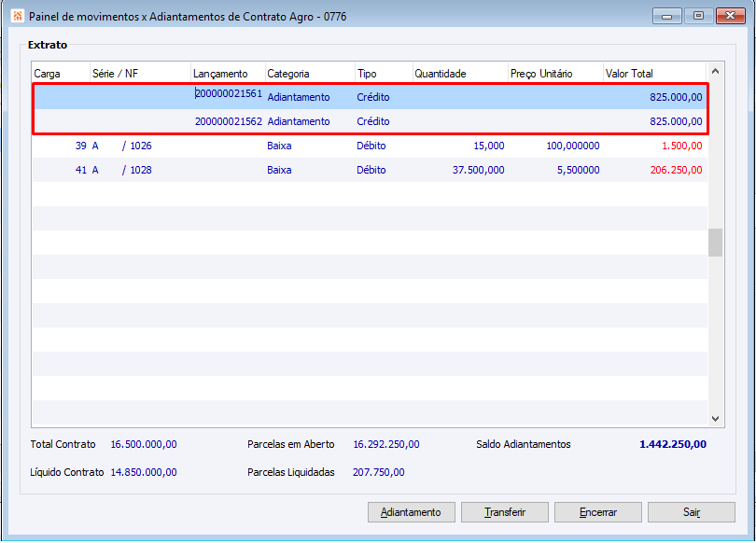The width and height of the screenshot is (756, 543).
Task: Select lançamento 200000021562 cell
Action: click(x=229, y=121)
